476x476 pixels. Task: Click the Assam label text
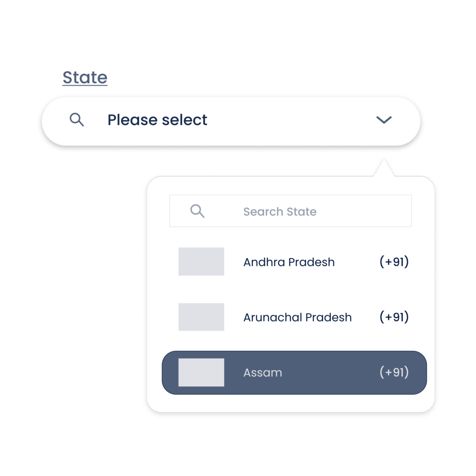click(x=263, y=372)
